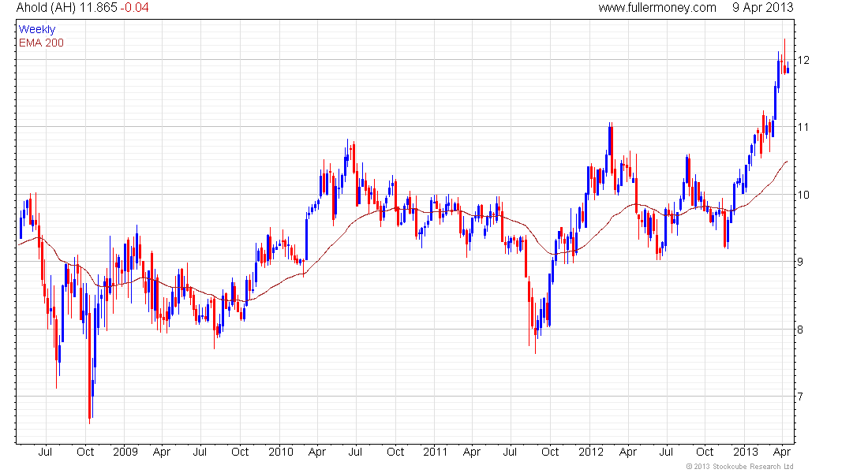Click the '2013' x-axis label
868x473 pixels.
pos(746,452)
